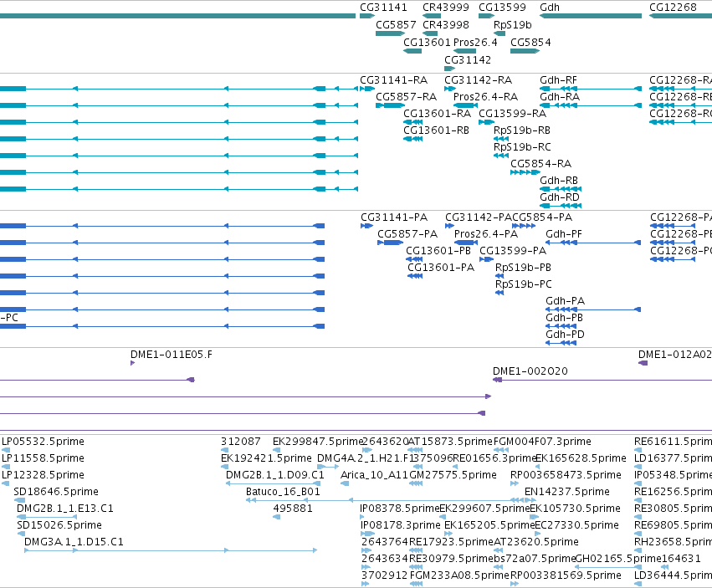Click the DME1-011E05.F feature label
The height and width of the screenshot is (588, 712).
pos(172,355)
